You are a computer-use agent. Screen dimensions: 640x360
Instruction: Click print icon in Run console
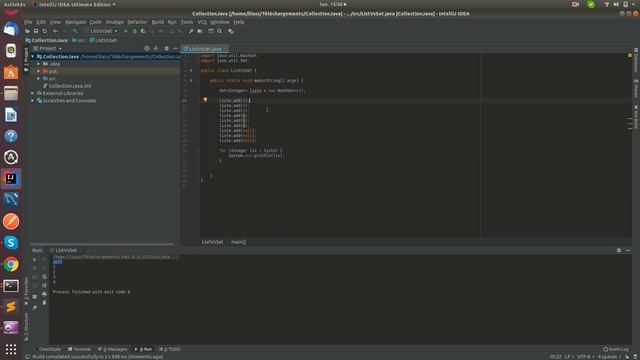(x=44, y=294)
